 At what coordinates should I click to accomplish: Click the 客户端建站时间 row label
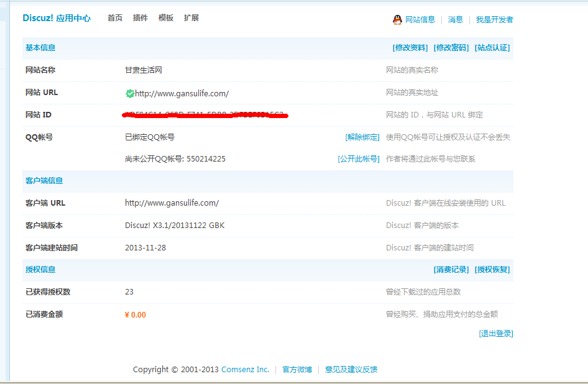click(x=52, y=248)
